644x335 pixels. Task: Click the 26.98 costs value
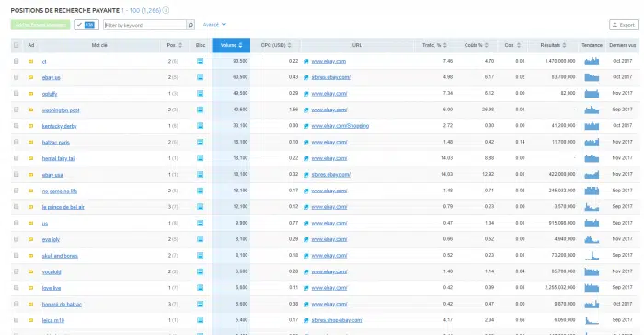pos(488,110)
